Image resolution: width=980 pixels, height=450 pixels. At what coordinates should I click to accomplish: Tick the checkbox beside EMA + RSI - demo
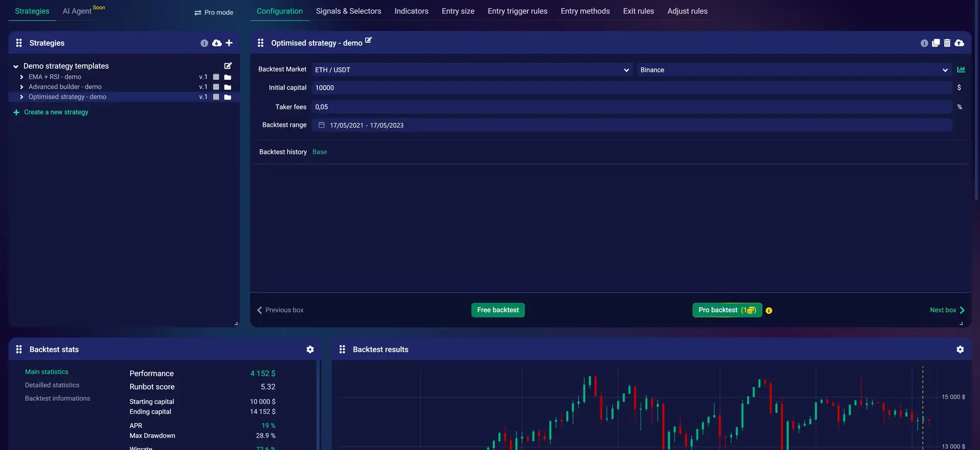[216, 77]
